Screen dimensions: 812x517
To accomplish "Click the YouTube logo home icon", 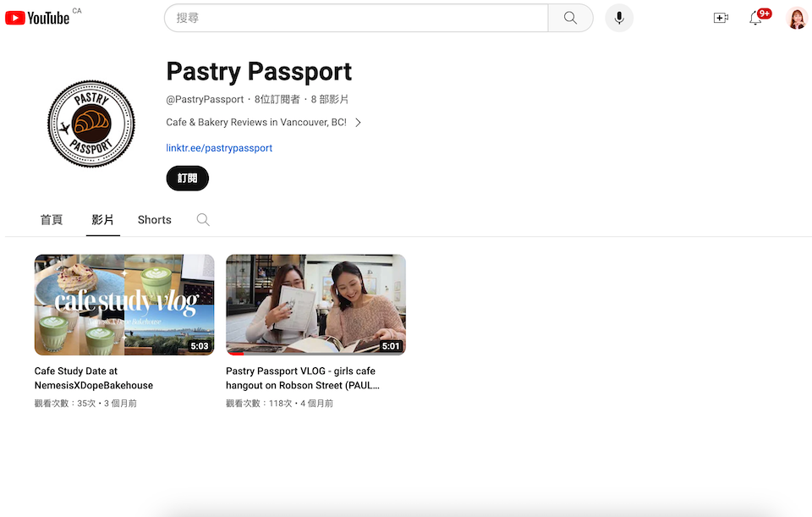I will 38,18.
